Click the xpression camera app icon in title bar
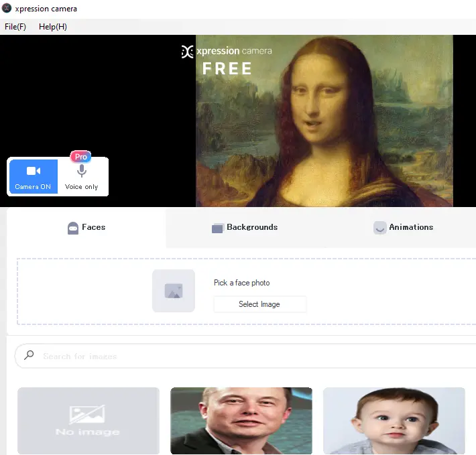 7,8
